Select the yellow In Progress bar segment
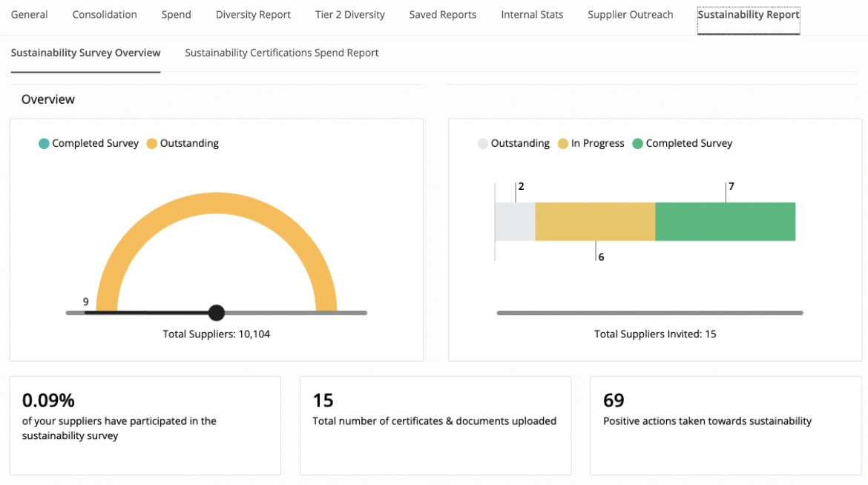868x485 pixels. pyautogui.click(x=594, y=221)
